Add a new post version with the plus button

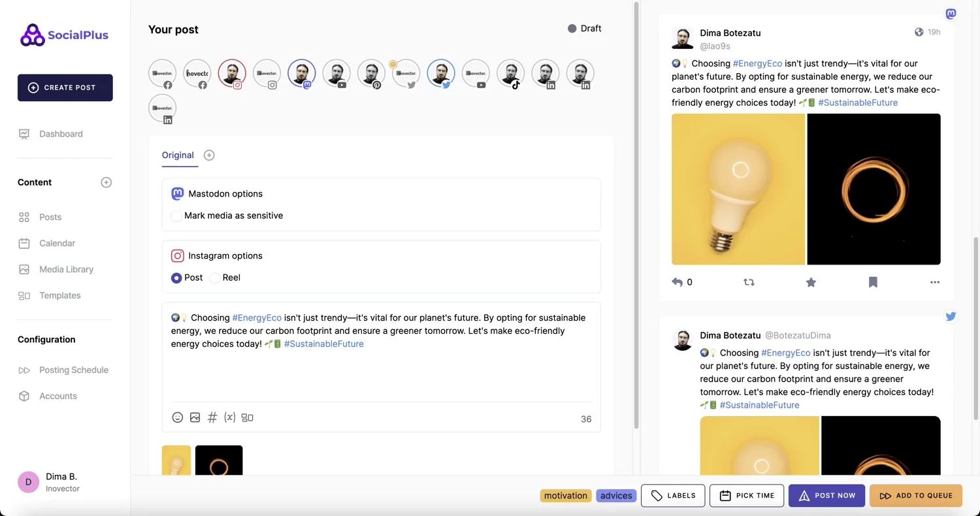pyautogui.click(x=209, y=155)
